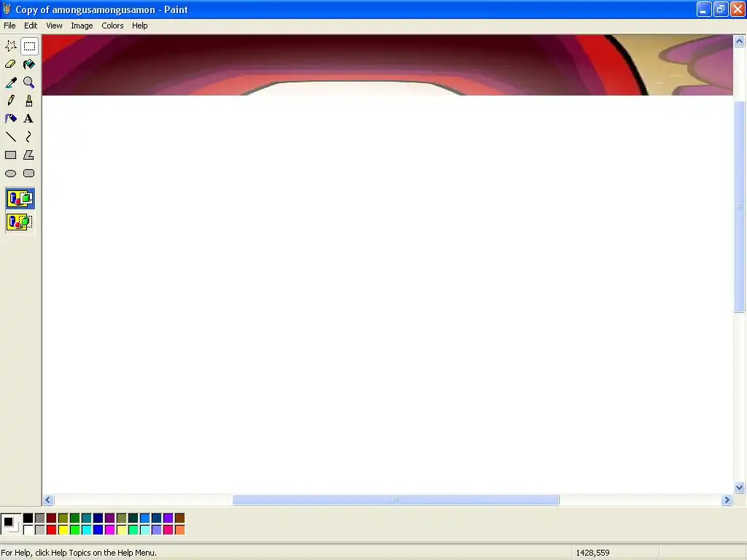
Task: Choose the dark red palette swatch
Action: click(x=52, y=518)
